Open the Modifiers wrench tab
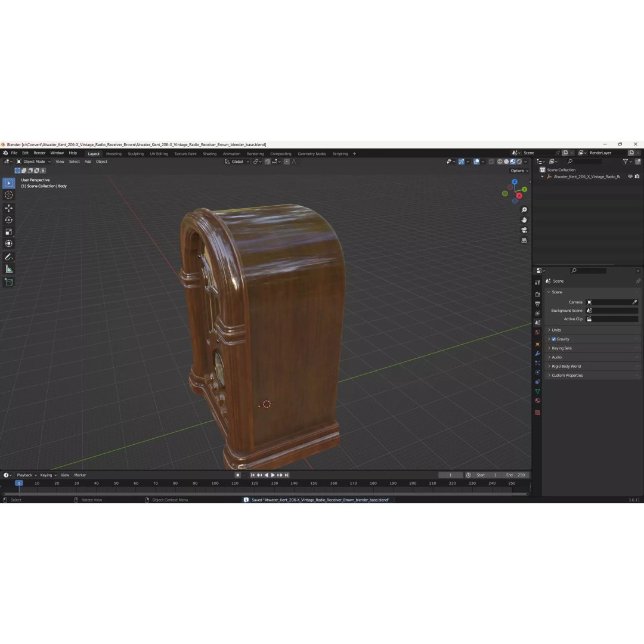Screen dimensions: 644x644 pyautogui.click(x=537, y=354)
